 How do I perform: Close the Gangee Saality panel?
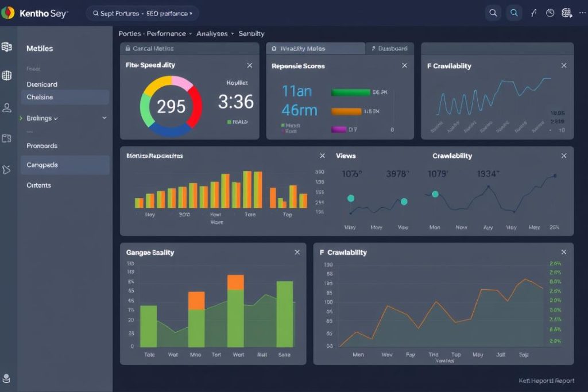[x=297, y=253]
